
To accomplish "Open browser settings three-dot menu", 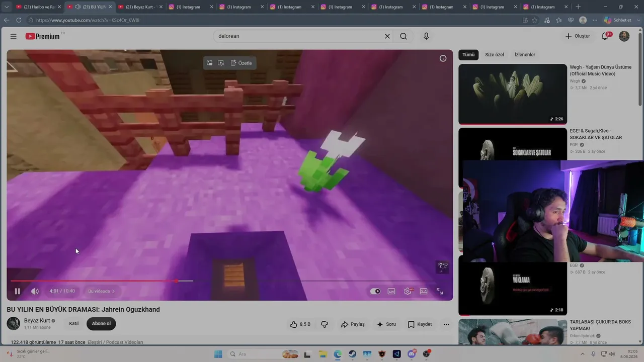I will click(x=595, y=20).
